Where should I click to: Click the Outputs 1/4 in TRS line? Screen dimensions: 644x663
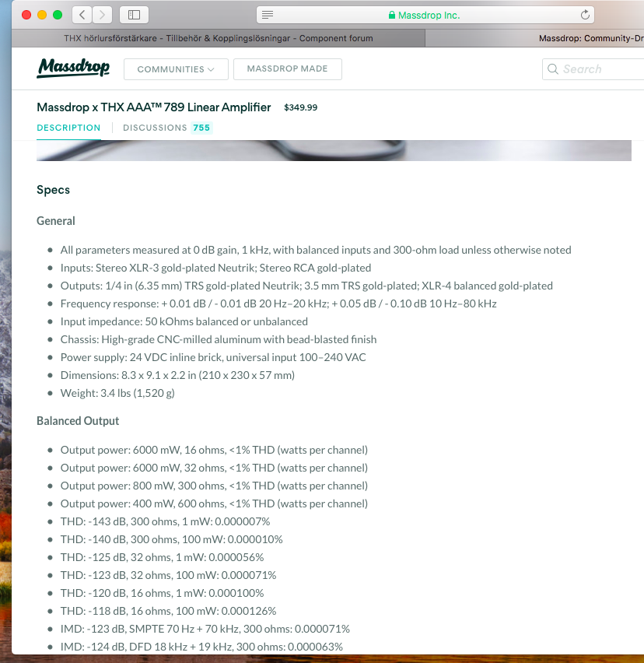coord(306,286)
